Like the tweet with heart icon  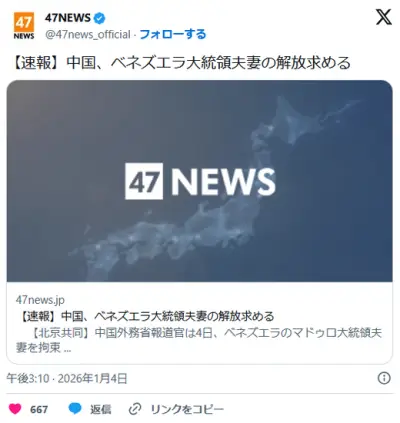point(15,409)
